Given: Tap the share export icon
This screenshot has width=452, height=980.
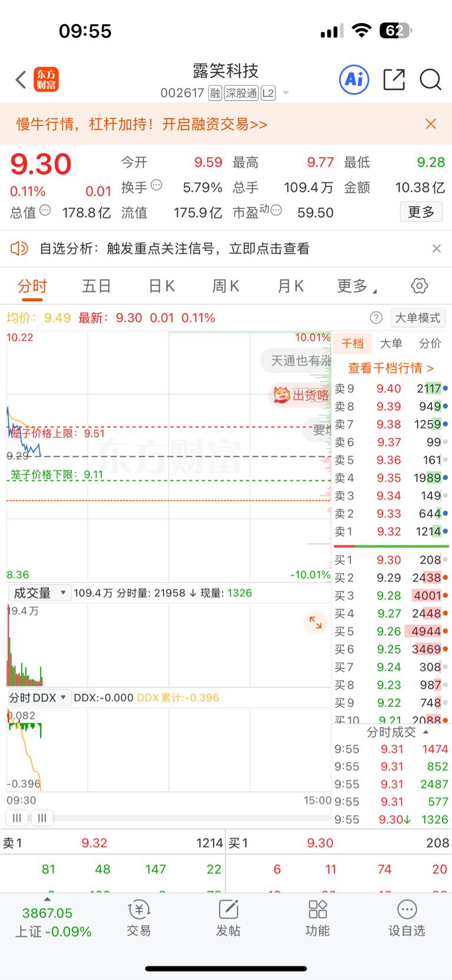Looking at the screenshot, I should [394, 79].
